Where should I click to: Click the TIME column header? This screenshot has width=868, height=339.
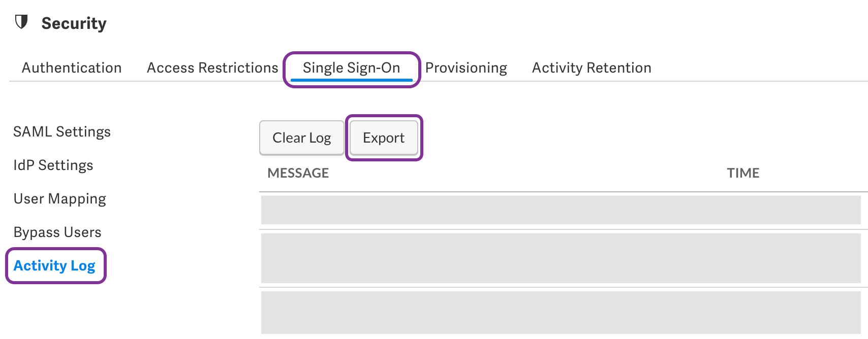click(x=743, y=173)
